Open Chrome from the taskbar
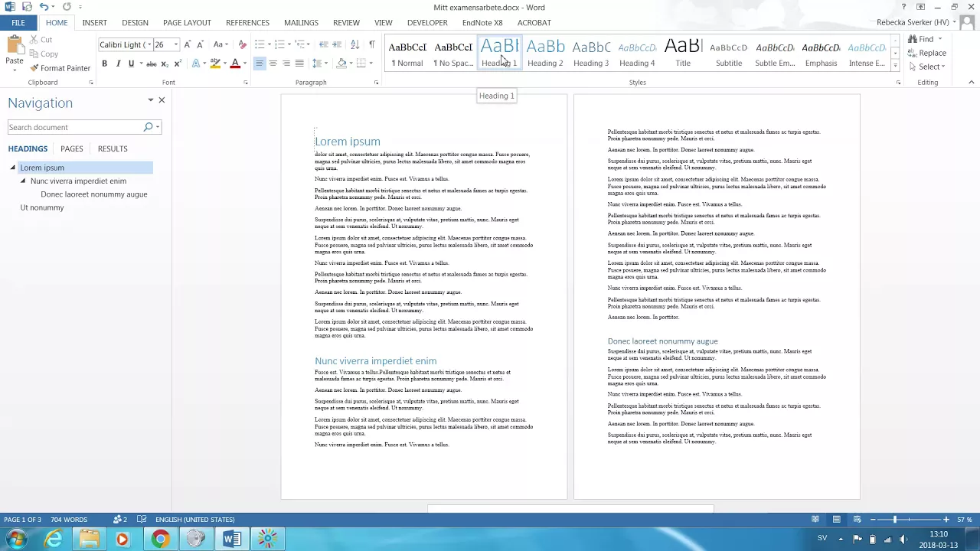 pyautogui.click(x=160, y=539)
